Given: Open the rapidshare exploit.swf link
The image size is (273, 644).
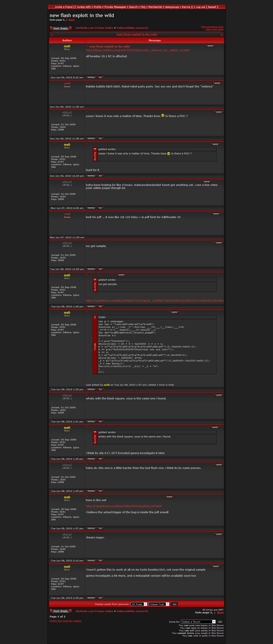Looking at the screenshot, I should pyautogui.click(x=123, y=506).
